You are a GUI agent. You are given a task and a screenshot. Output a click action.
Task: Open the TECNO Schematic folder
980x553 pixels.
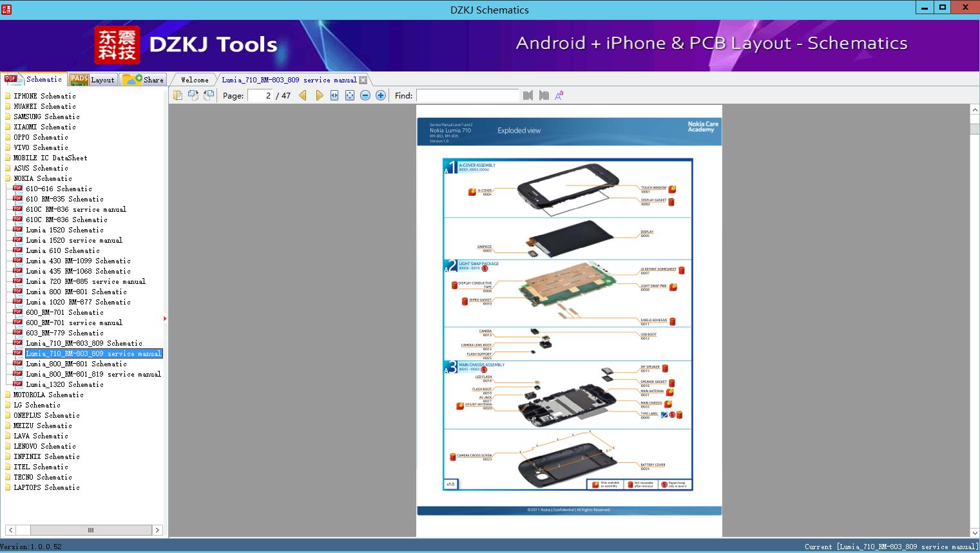pos(43,477)
